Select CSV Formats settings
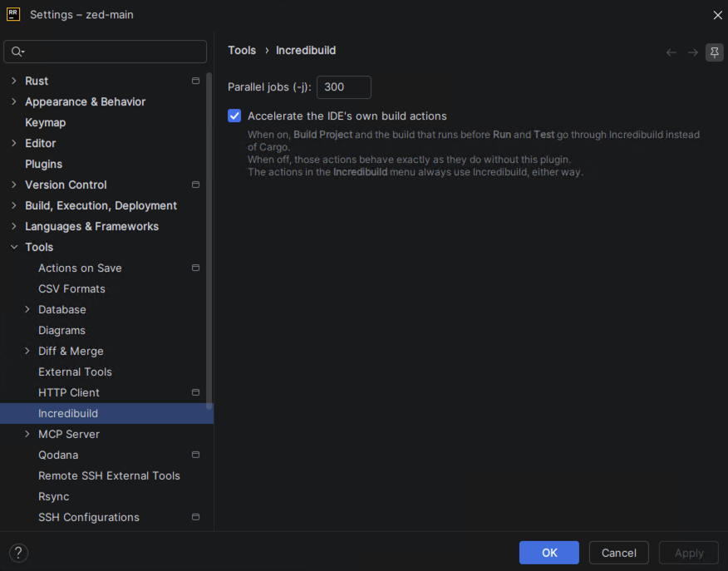Image resolution: width=728 pixels, height=571 pixels. click(x=72, y=288)
